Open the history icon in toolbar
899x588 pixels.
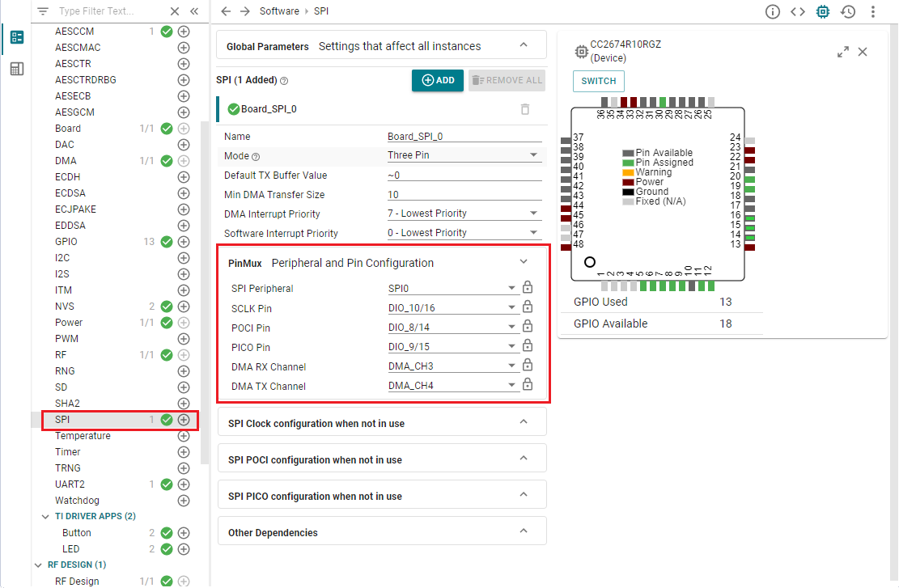pyautogui.click(x=848, y=11)
